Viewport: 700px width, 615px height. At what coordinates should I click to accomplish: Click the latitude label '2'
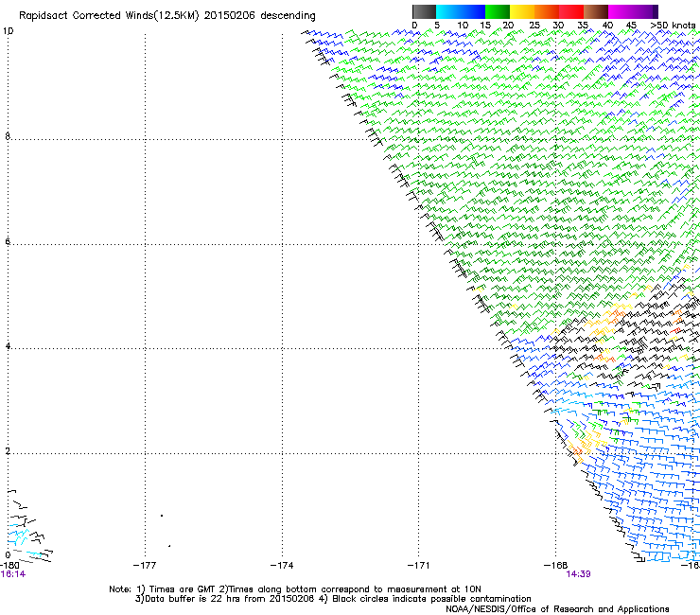click(x=8, y=450)
